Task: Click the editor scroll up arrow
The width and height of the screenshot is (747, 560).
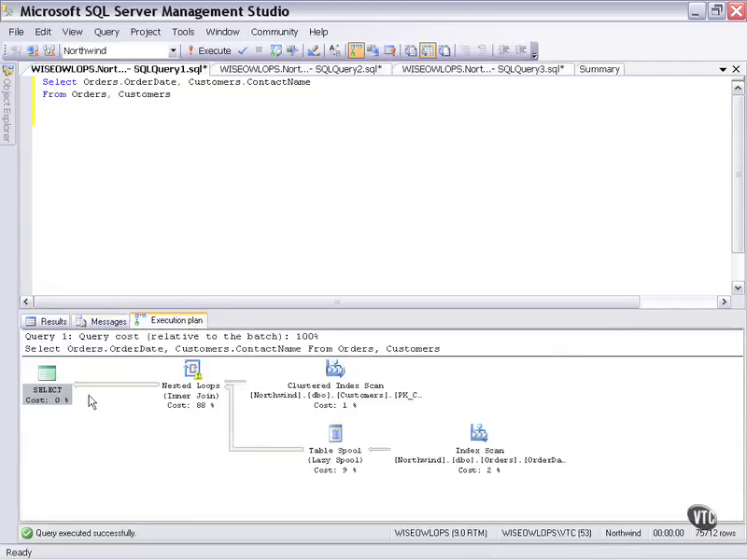Action: pyautogui.click(x=738, y=88)
